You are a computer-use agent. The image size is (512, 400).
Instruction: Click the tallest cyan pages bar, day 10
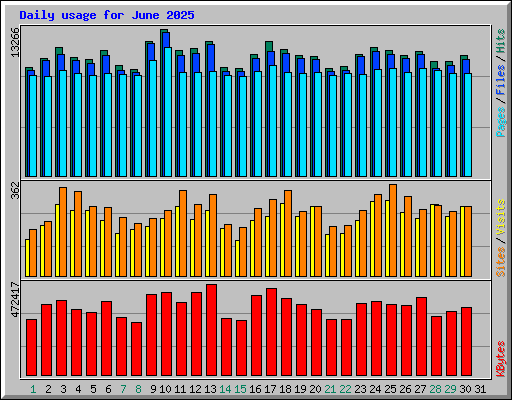click(x=168, y=112)
